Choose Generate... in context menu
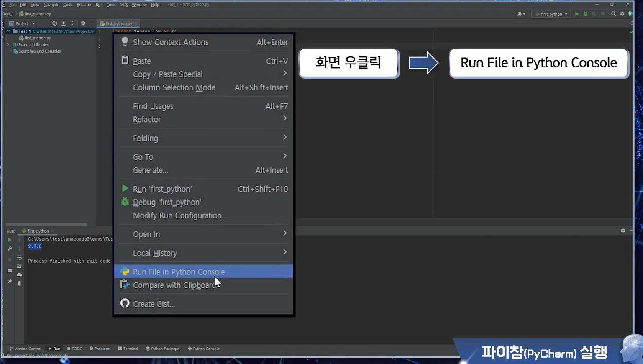 203,170
